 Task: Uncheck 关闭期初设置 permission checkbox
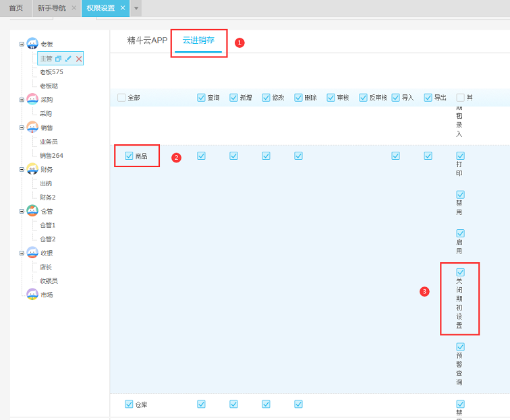[x=460, y=272]
